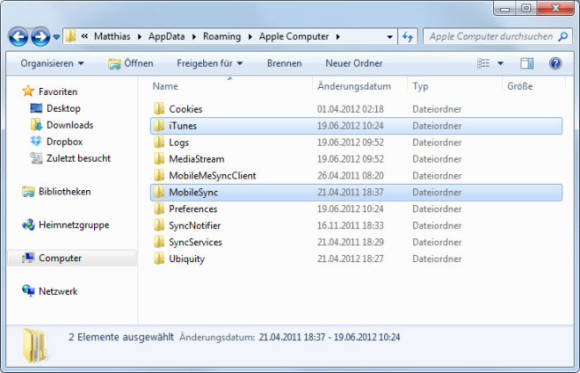Open address bar history dropdown
This screenshot has width=580, height=373.
(x=390, y=37)
